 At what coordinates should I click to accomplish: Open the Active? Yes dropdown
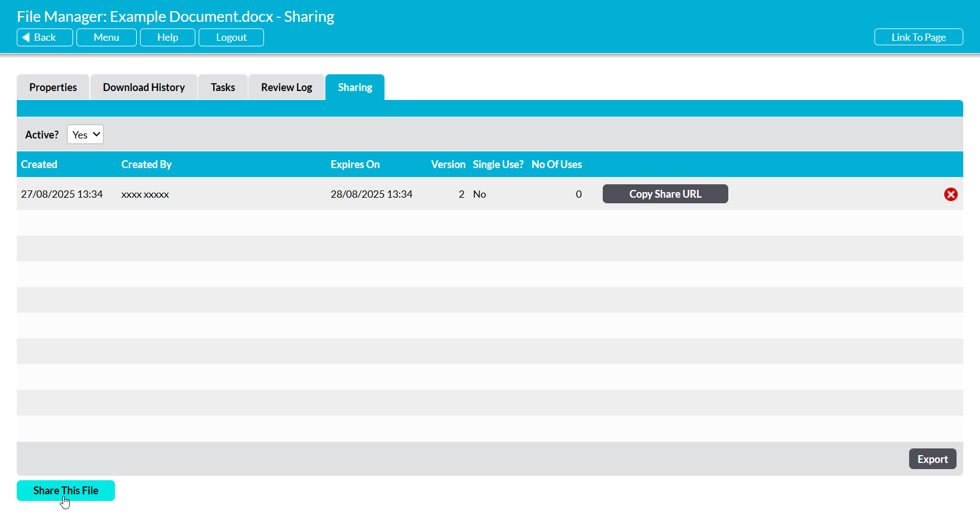coord(85,135)
